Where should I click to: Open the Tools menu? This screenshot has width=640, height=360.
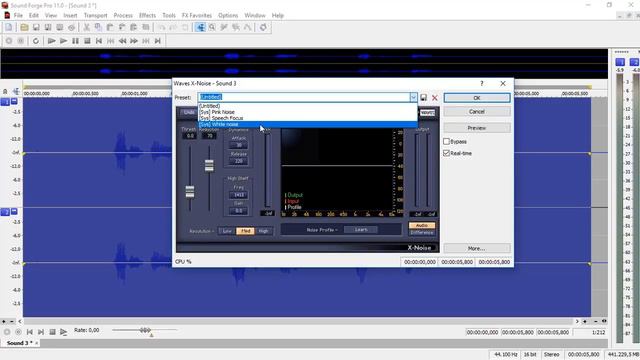click(169, 16)
